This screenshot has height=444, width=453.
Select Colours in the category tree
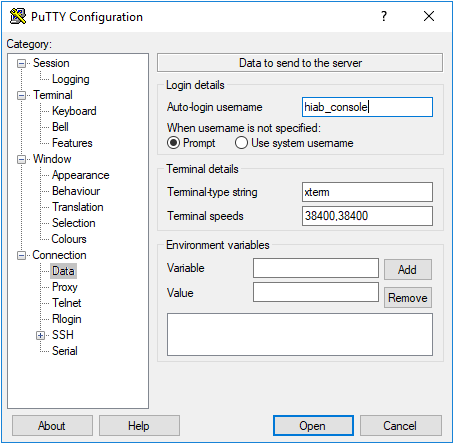pos(69,239)
